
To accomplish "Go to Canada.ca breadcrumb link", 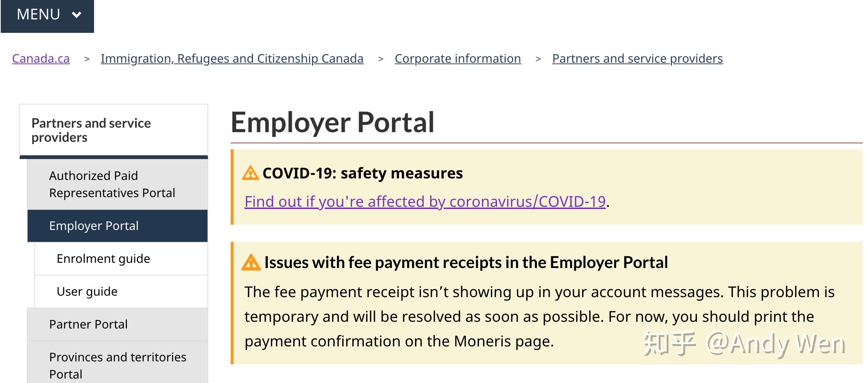I will click(x=41, y=59).
